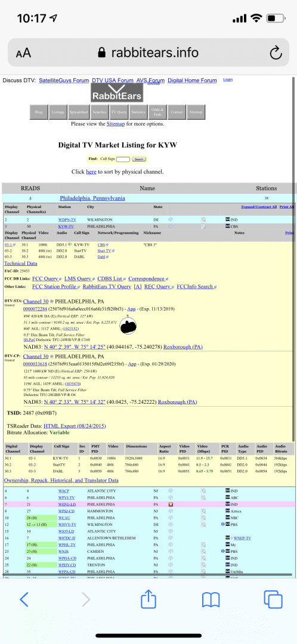Image resolution: width=297 pixels, height=644 pixels.
Task: Click the magnifier icon in WPHL-TV row
Action: tap(203, 544)
